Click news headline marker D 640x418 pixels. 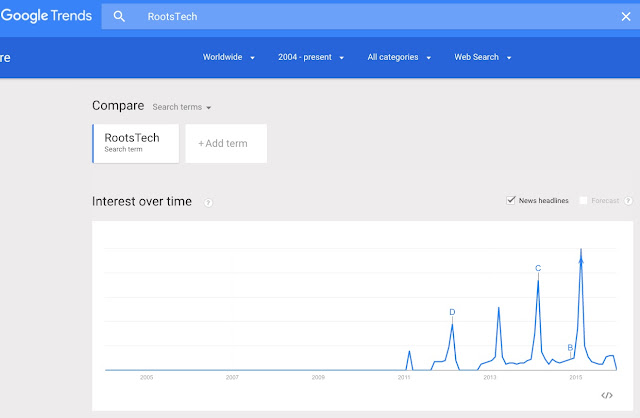coord(452,312)
